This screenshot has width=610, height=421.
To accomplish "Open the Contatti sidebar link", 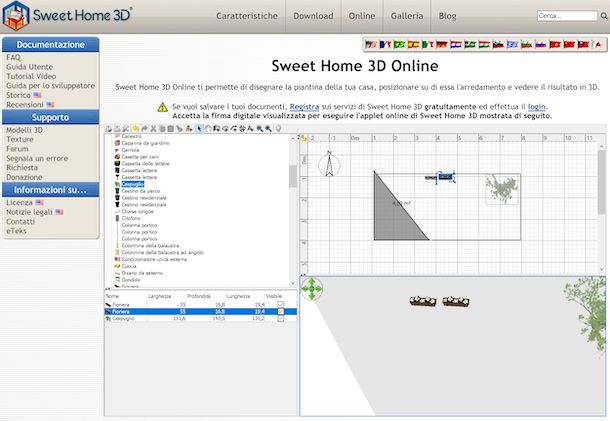I will click(20, 221).
